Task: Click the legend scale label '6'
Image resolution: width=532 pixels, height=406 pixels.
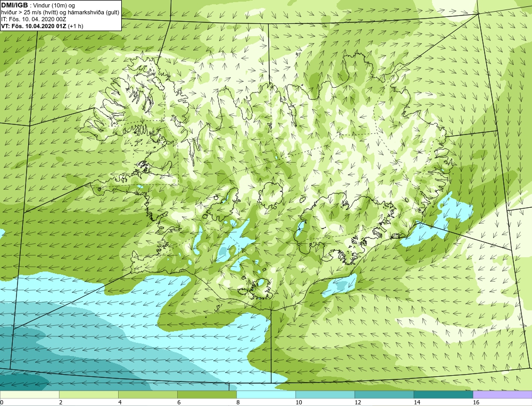Action: (x=179, y=402)
